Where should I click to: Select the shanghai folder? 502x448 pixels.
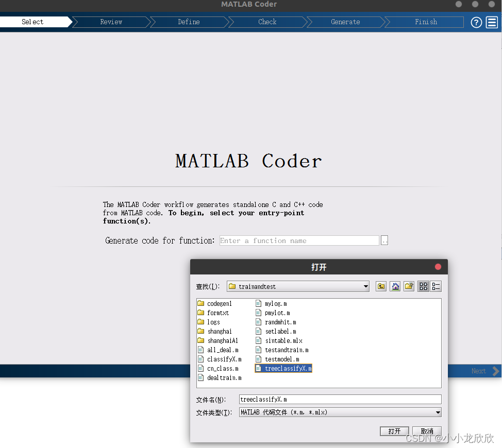(x=214, y=331)
